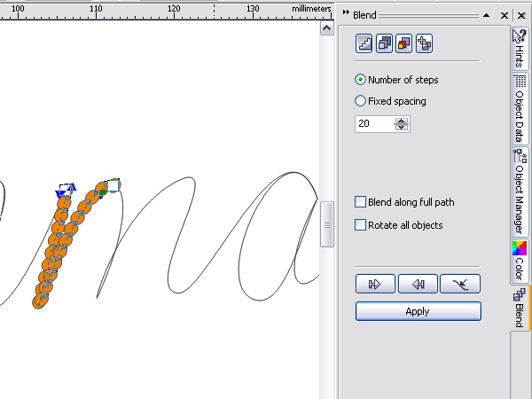Switch to the Hints docker tab
The image size is (532, 399).
tap(520, 49)
